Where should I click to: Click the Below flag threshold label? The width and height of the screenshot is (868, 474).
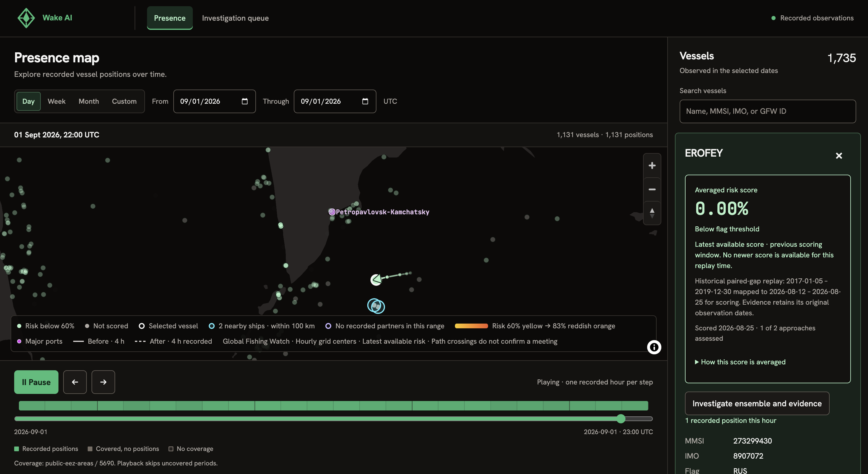727,229
